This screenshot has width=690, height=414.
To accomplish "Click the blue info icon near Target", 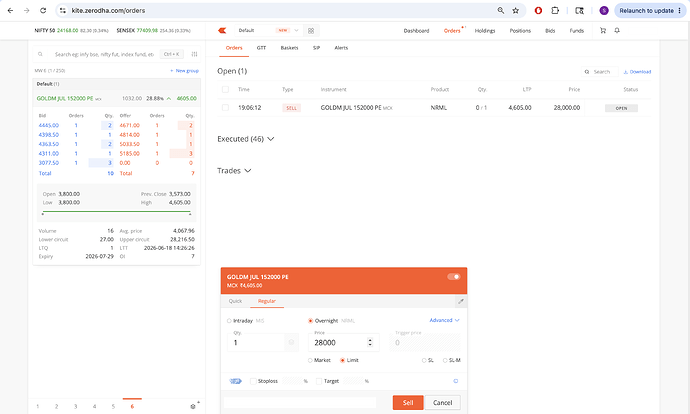I will click(455, 381).
